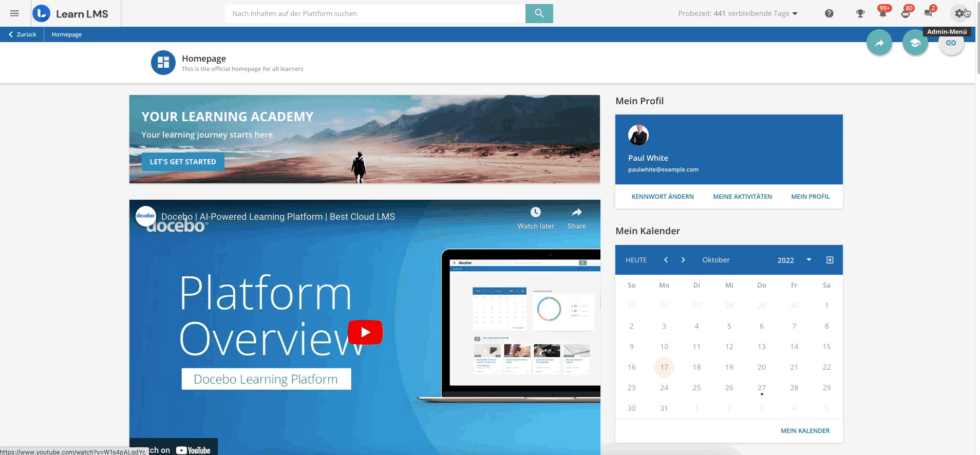Open the gamification trophy icon
The image size is (980, 455).
(x=860, y=13)
